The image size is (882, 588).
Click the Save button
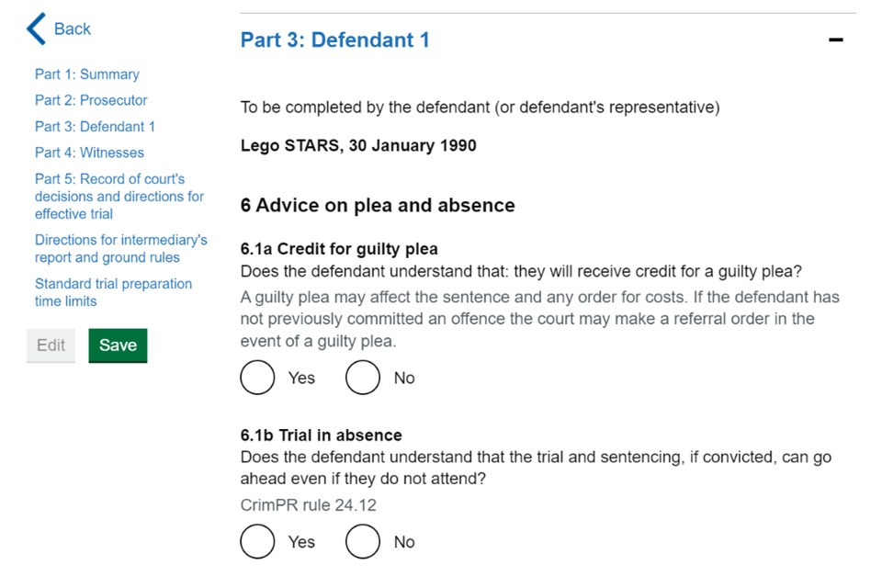click(118, 345)
